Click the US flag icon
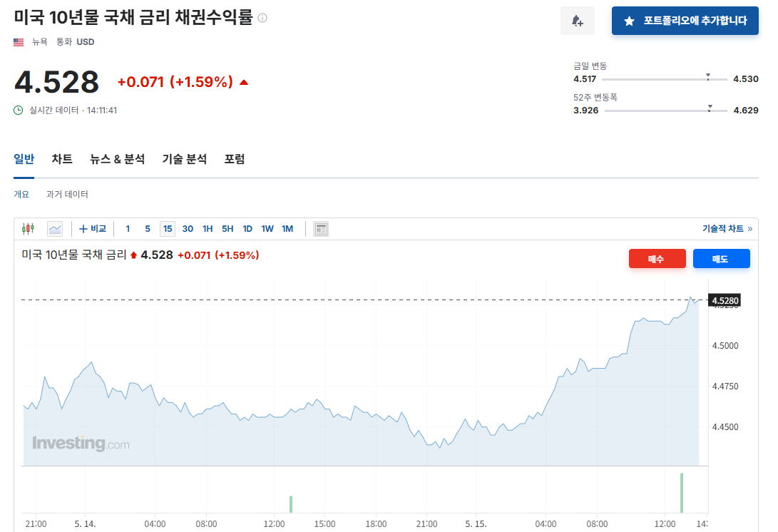 [x=19, y=42]
